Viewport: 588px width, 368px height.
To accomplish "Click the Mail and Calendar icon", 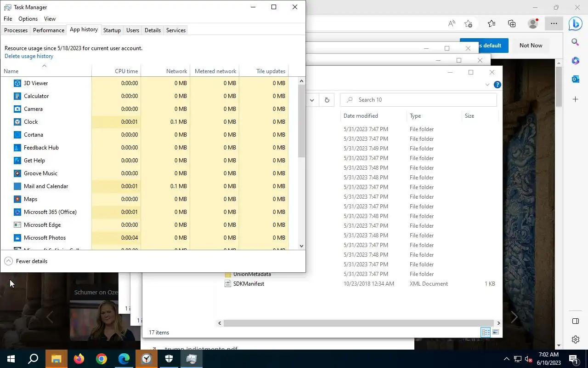I will [x=17, y=186].
